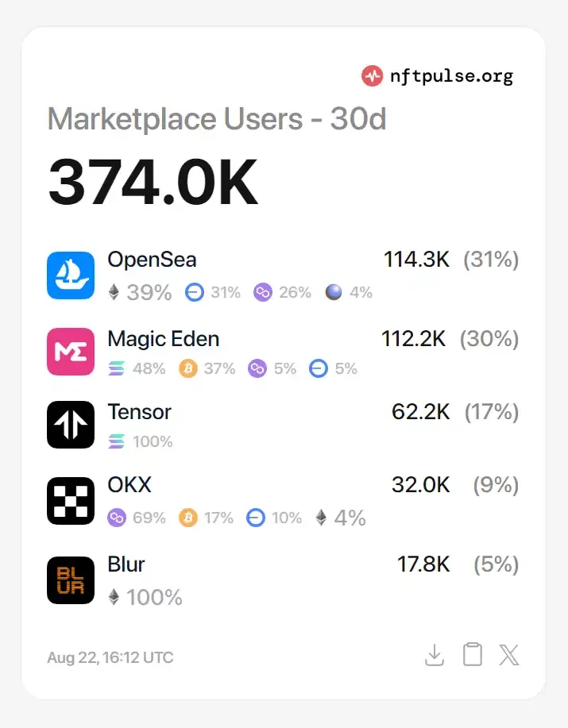Click the Tensor marketplace logo
This screenshot has height=728, width=568.
[70, 424]
